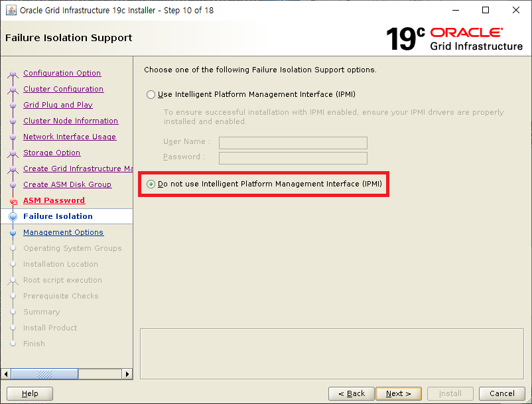
Task: Minimize the installer window
Action: click(x=456, y=10)
